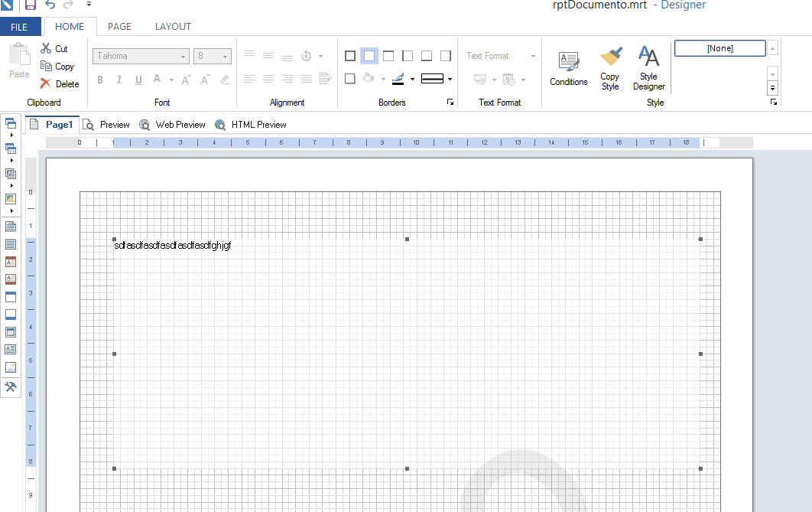Pick the Report Title band tool
This screenshot has width=812, height=512.
coord(11,227)
